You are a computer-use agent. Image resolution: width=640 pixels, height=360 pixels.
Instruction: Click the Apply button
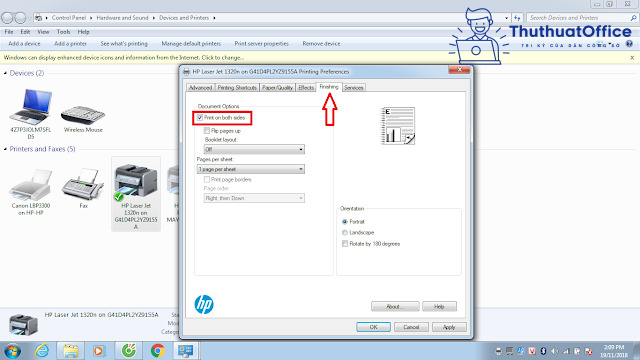pos(449,327)
